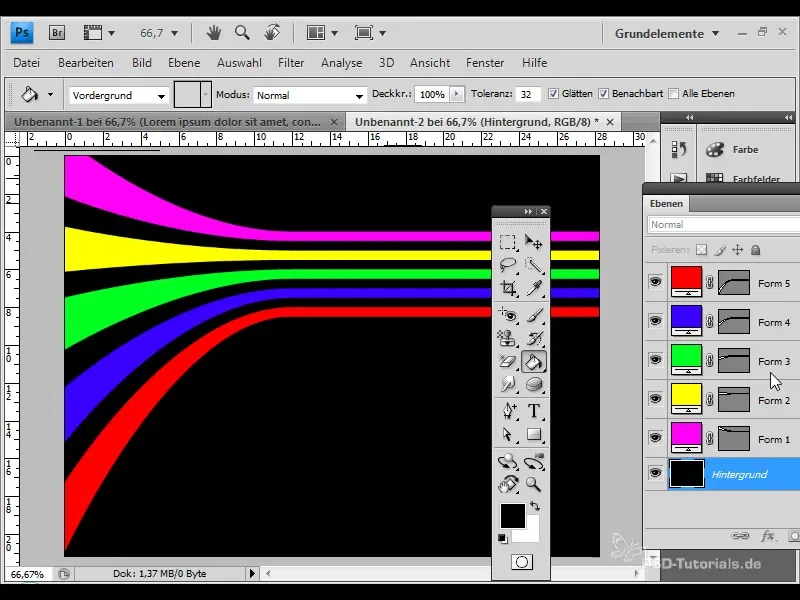
Task: Click the foreground color swatch
Action: coord(513,516)
